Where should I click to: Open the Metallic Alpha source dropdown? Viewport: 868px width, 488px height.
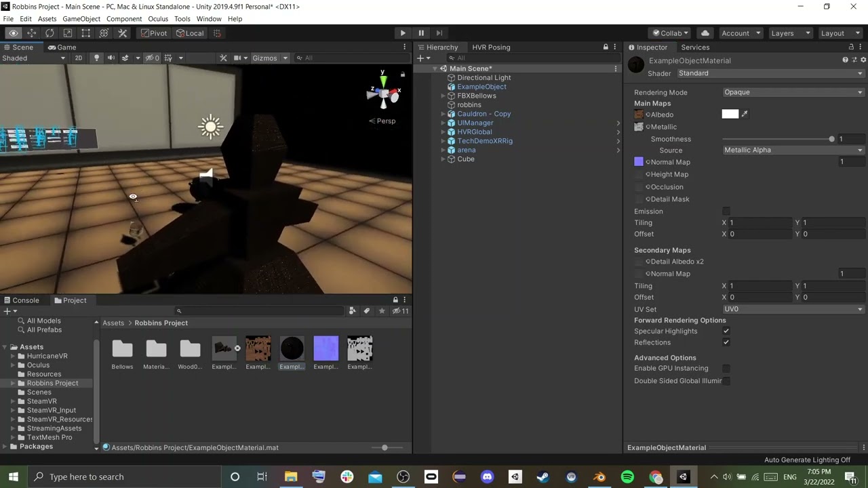click(x=793, y=150)
